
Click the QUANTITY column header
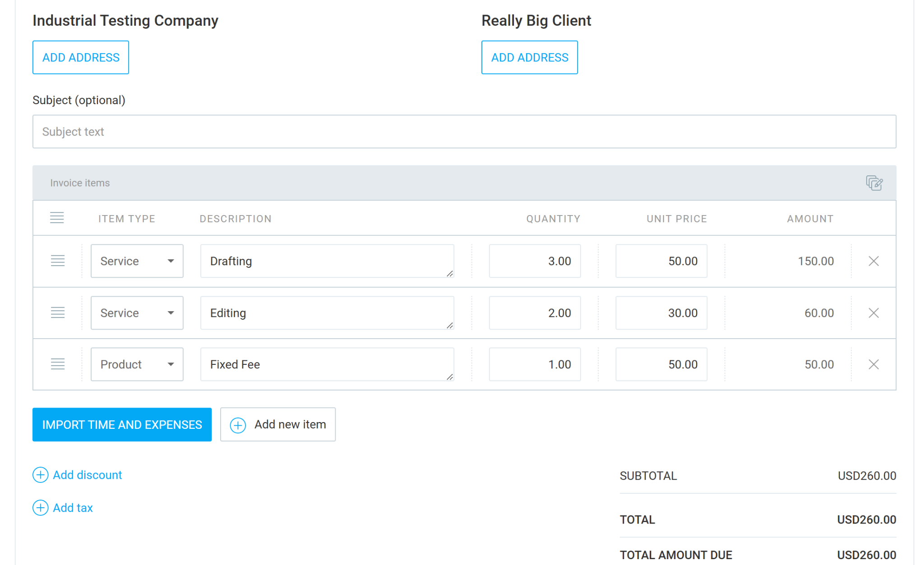553,219
